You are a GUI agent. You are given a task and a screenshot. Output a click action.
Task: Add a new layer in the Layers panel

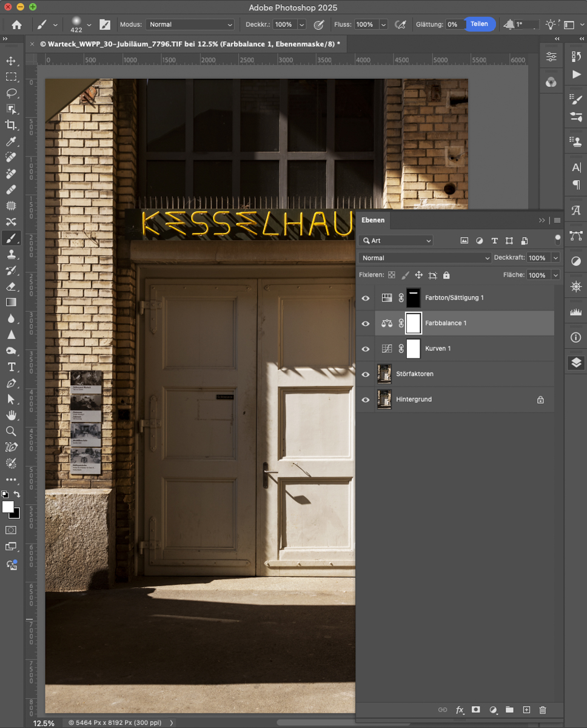[x=525, y=709]
